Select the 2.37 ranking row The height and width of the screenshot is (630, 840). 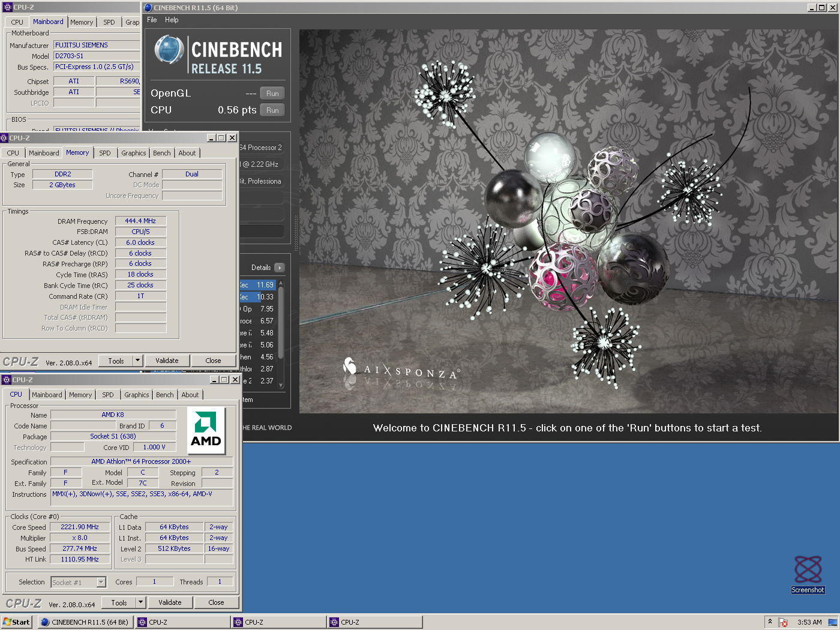click(x=258, y=381)
